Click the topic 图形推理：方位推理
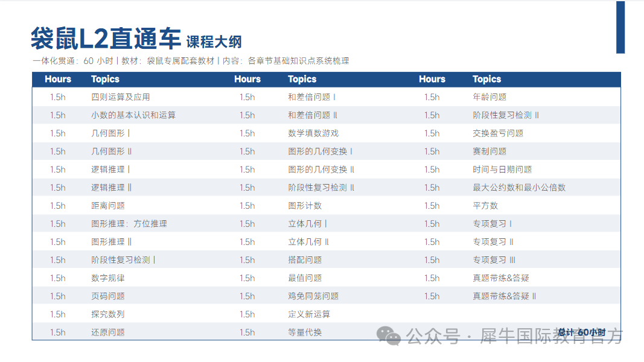 coord(129,224)
